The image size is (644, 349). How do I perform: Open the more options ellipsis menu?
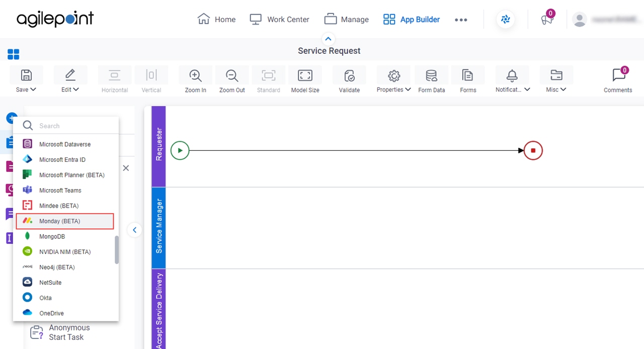coord(461,20)
